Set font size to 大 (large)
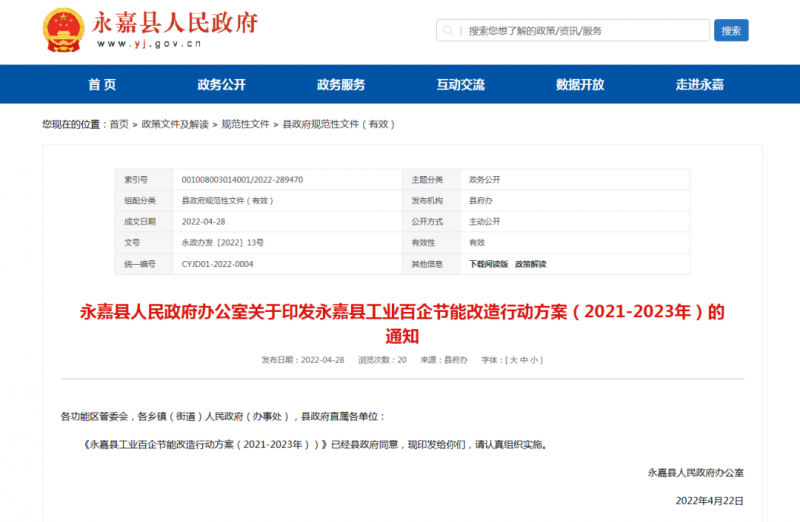The height and width of the screenshot is (522, 800). tap(513, 359)
